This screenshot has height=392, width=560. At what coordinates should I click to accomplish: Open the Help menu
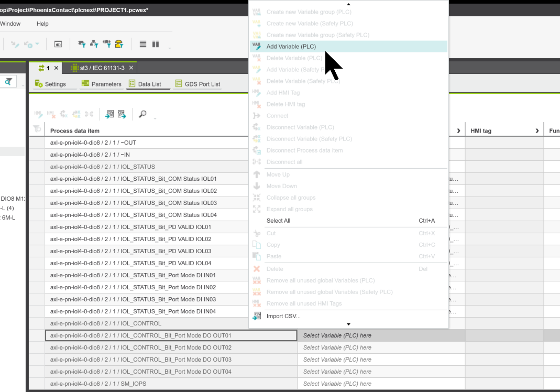coord(42,24)
